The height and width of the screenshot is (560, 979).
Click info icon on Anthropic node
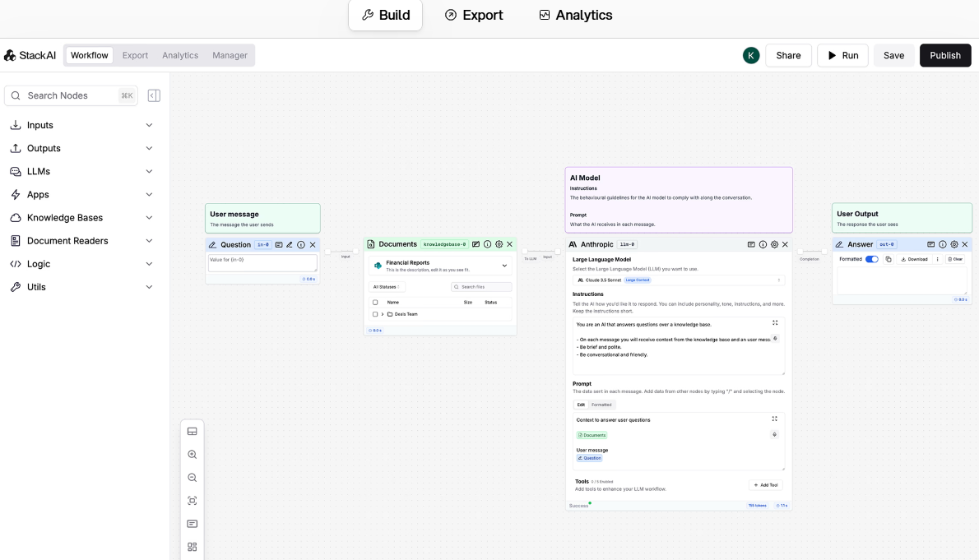763,244
